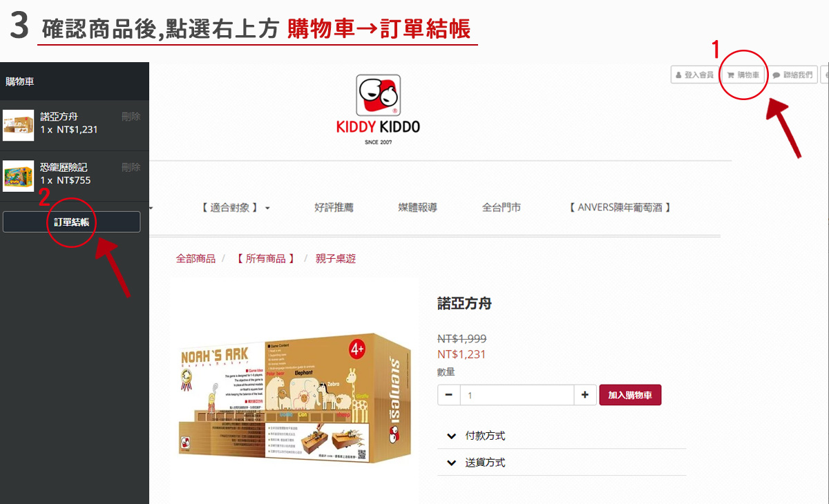Image resolution: width=829 pixels, height=504 pixels.
Task: Expand 付款方式 section
Action: tap(562, 436)
